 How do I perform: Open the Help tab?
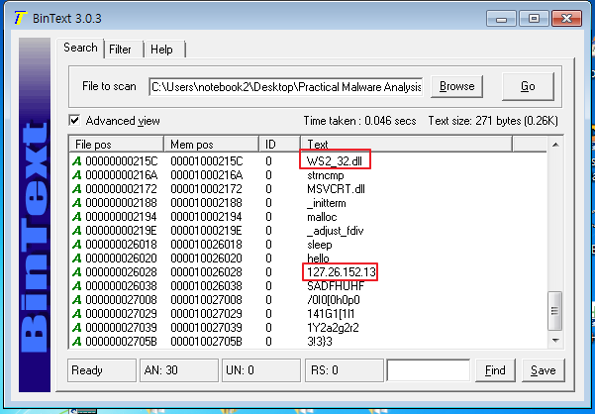162,49
